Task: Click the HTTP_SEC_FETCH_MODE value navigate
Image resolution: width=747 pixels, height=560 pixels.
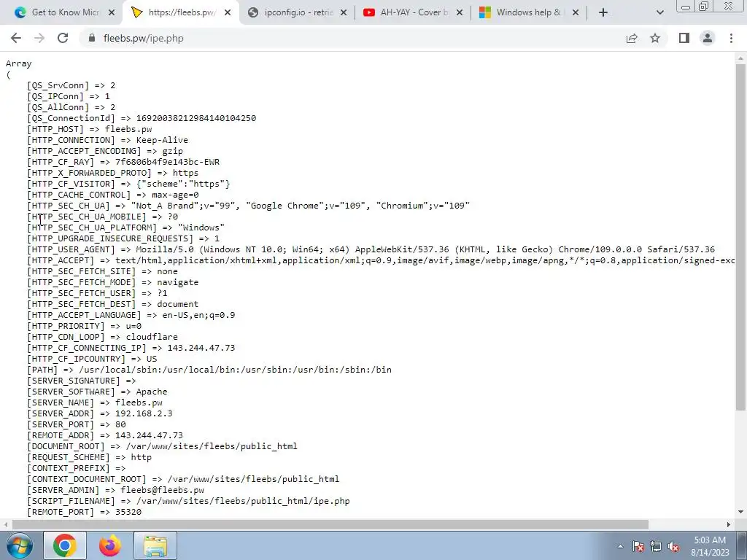Action: coord(178,282)
